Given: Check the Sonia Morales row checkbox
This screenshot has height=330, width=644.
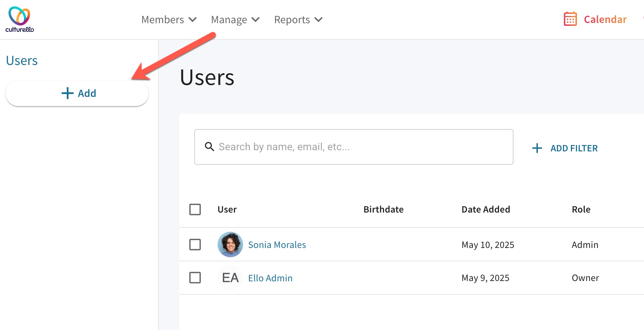Looking at the screenshot, I should coord(195,244).
